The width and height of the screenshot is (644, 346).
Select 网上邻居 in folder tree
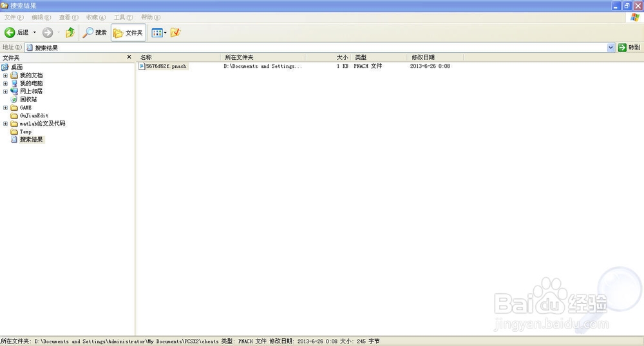pyautogui.click(x=31, y=91)
